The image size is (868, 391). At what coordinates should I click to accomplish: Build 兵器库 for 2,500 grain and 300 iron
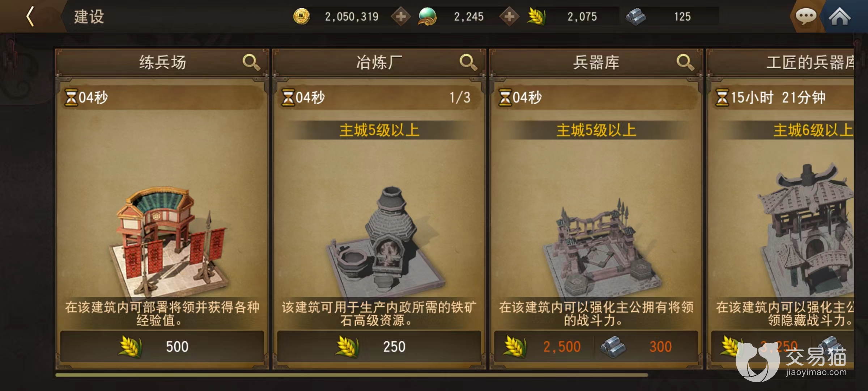point(596,346)
